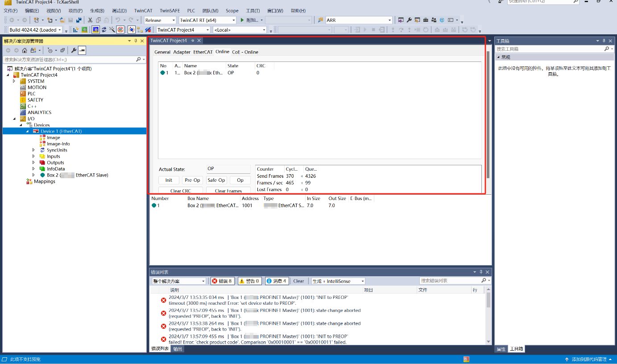The image size is (617, 364).
Task: Click the toolbox briefcase icon in main toolbar
Action: pyautogui.click(x=425, y=20)
